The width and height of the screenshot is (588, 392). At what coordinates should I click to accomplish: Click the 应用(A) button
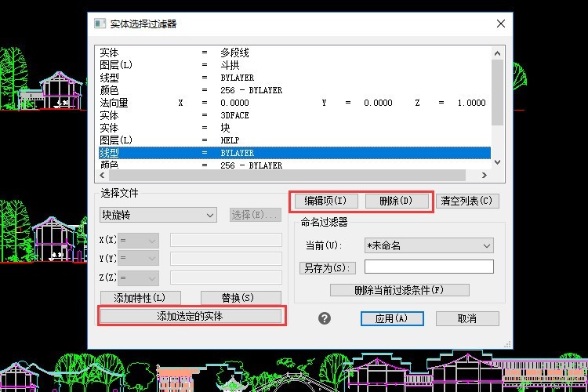392,318
